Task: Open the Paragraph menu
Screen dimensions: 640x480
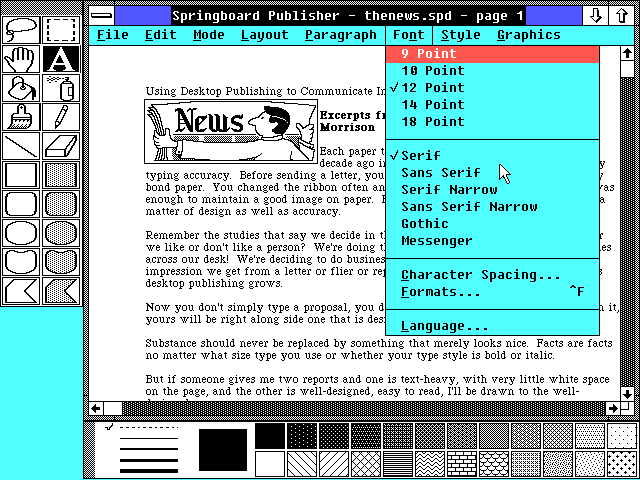Action: point(341,35)
